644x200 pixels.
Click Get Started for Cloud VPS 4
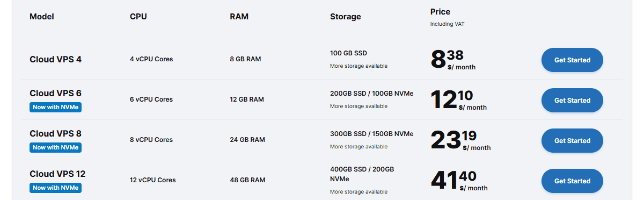click(x=572, y=60)
